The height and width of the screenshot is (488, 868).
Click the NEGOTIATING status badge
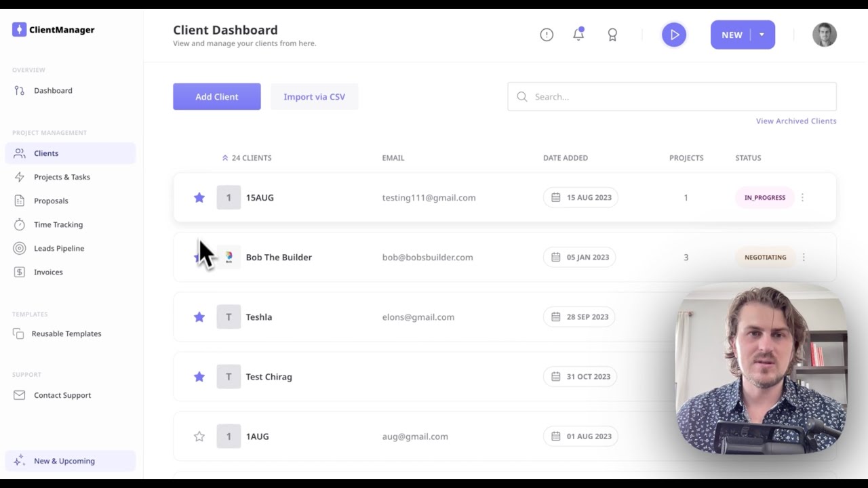click(765, 257)
